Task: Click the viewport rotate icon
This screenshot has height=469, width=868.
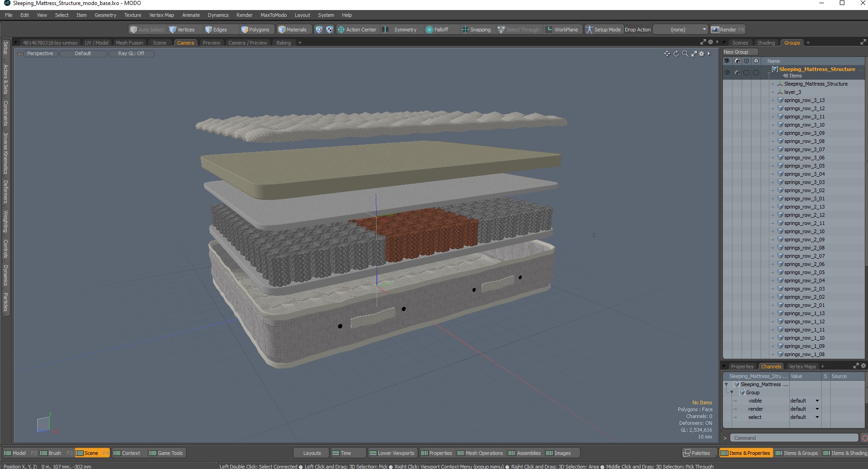Action: coord(676,54)
